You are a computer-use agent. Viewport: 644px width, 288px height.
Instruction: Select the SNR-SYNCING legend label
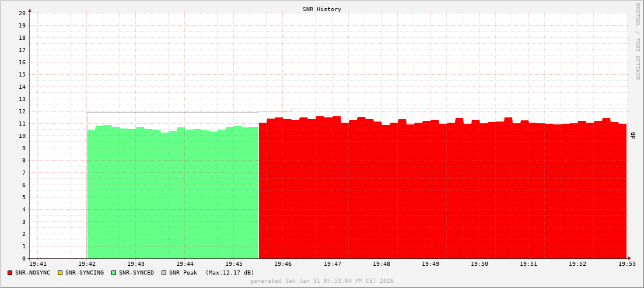point(85,273)
